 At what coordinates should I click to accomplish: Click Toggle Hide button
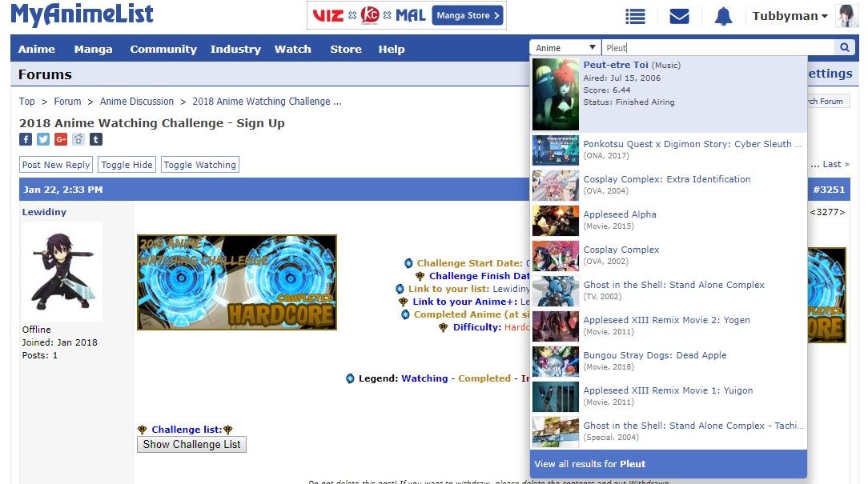[127, 164]
